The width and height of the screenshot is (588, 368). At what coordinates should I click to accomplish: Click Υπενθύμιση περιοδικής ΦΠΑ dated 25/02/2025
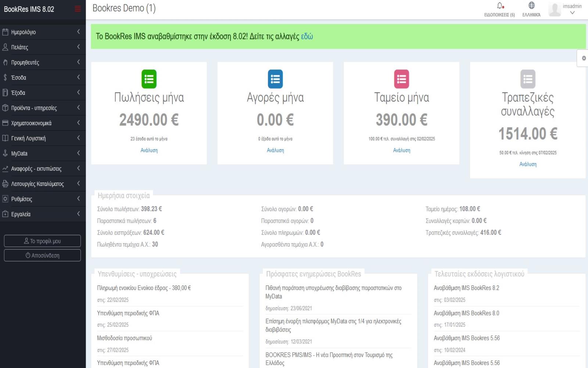click(128, 313)
